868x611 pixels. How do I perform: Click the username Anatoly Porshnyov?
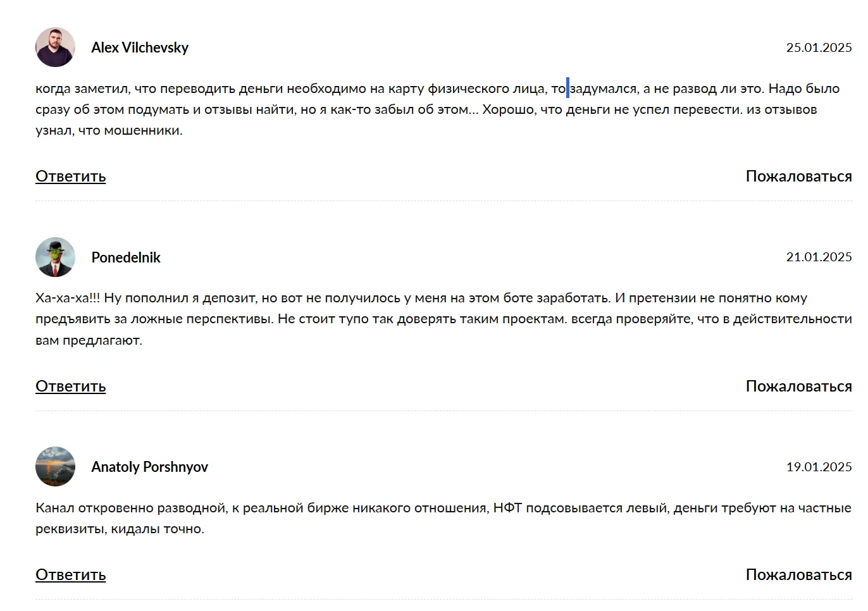149,467
